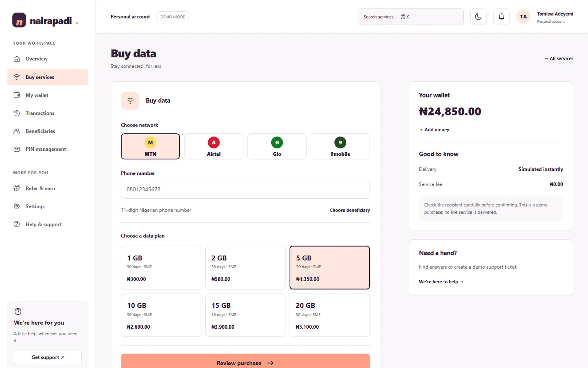Click the Get support button
The width and height of the screenshot is (588, 368).
48,357
